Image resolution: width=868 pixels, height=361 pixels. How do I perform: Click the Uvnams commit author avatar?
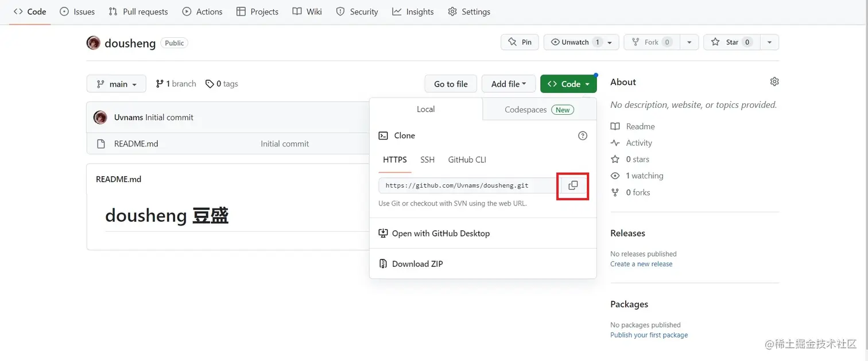[100, 118]
